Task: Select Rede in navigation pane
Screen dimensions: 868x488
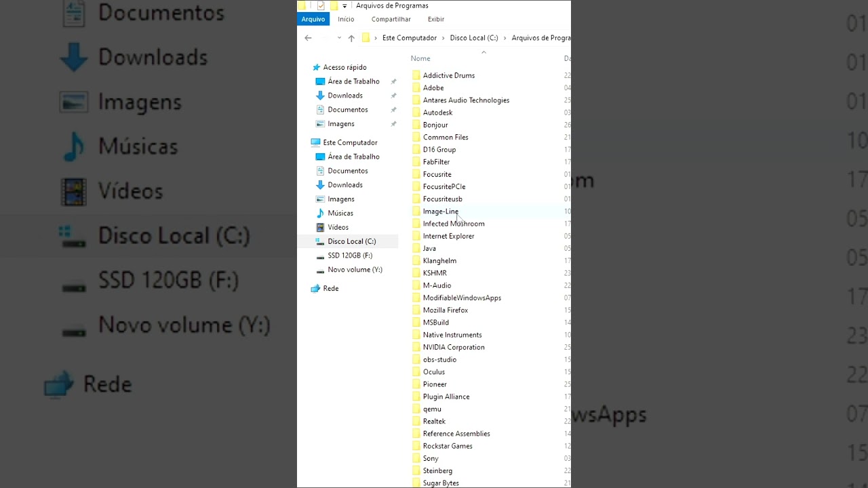Action: pyautogui.click(x=331, y=288)
